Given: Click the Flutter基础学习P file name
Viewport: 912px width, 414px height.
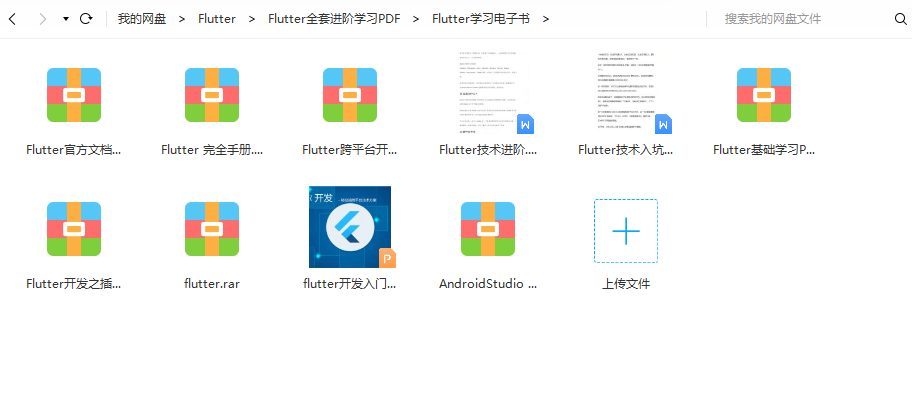Looking at the screenshot, I should click(x=764, y=150).
